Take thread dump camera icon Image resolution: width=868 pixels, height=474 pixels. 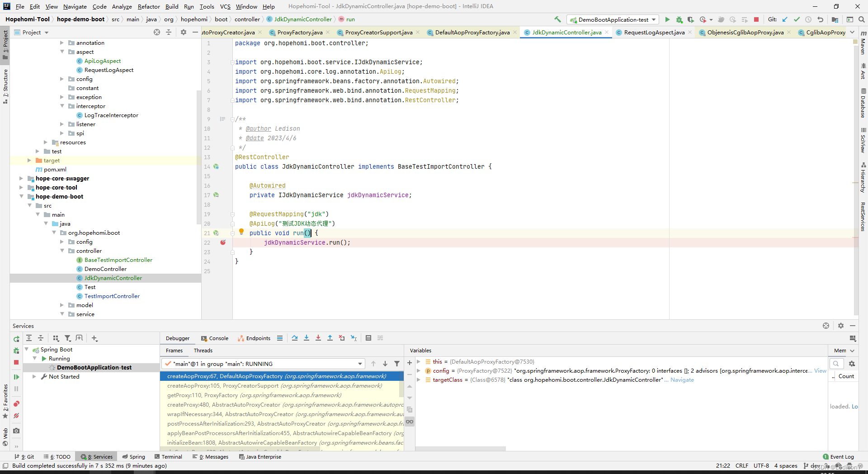pyautogui.click(x=16, y=431)
